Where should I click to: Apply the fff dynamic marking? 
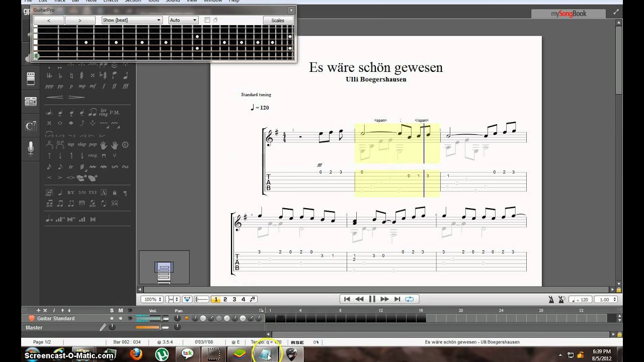tap(125, 86)
